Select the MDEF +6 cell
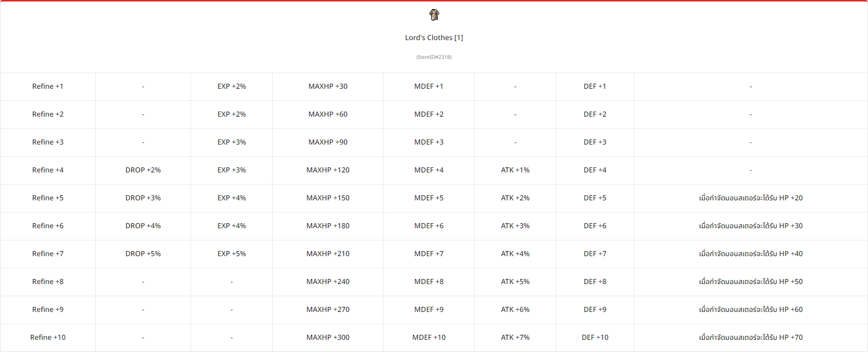The height and width of the screenshot is (352, 868). click(x=429, y=226)
